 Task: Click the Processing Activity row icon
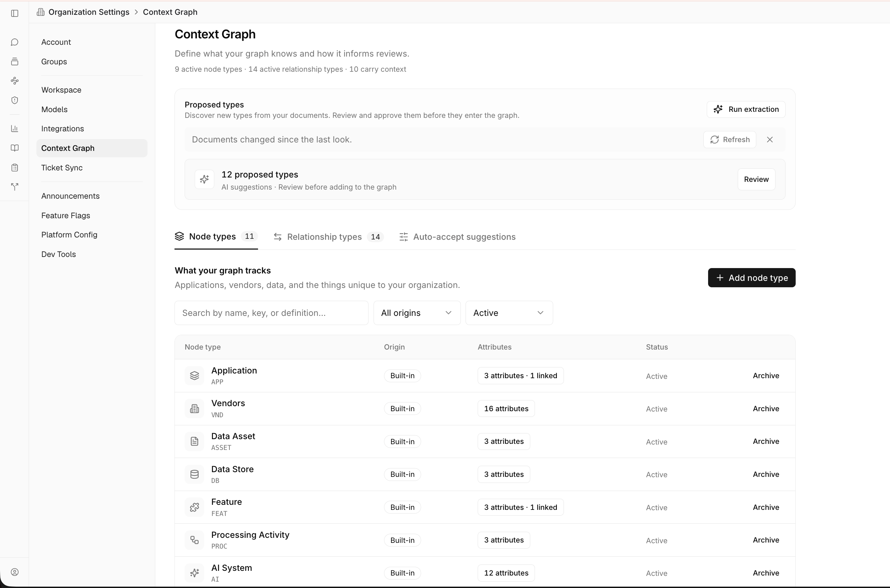click(x=194, y=540)
